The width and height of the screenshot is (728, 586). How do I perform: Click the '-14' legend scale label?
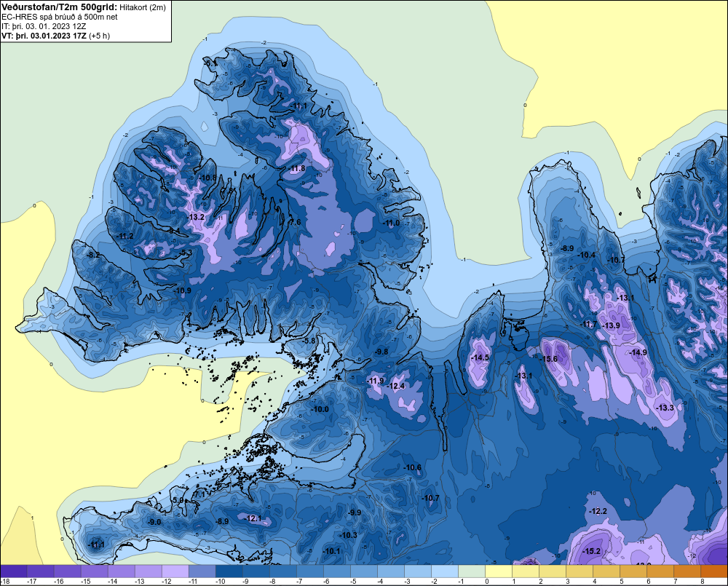112,582
